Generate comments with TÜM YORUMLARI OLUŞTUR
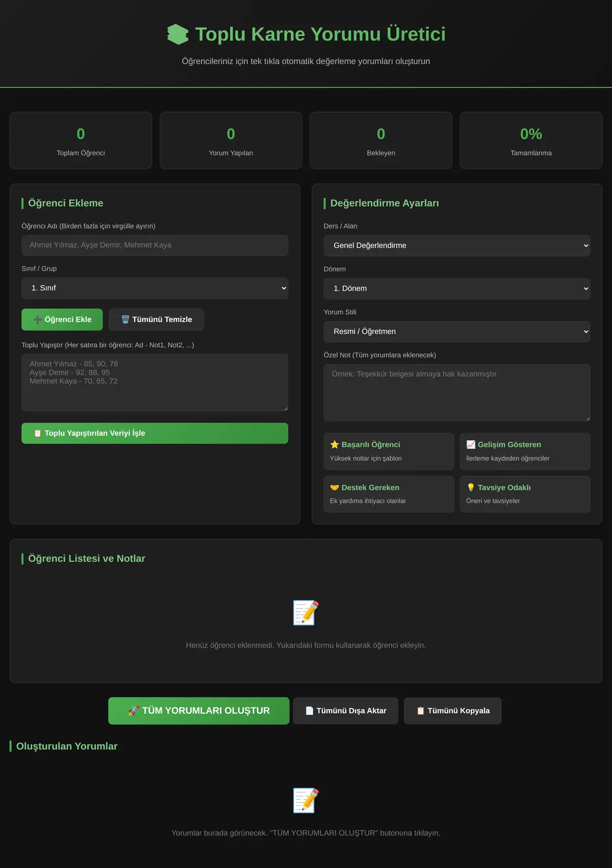The image size is (612, 868). tap(199, 711)
